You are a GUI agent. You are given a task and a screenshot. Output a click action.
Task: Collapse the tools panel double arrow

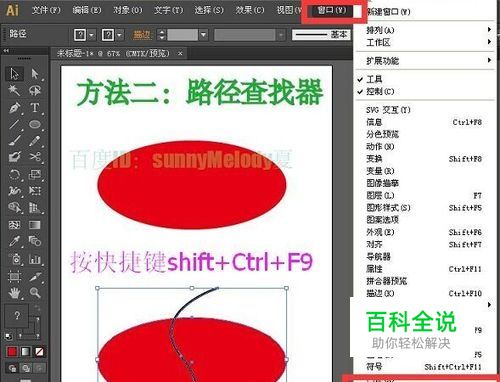(x=6, y=51)
